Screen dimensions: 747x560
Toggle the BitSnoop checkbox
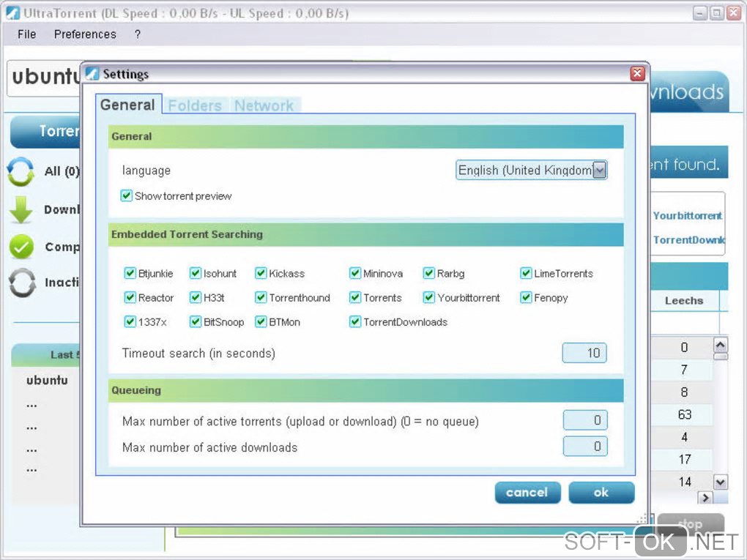196,321
